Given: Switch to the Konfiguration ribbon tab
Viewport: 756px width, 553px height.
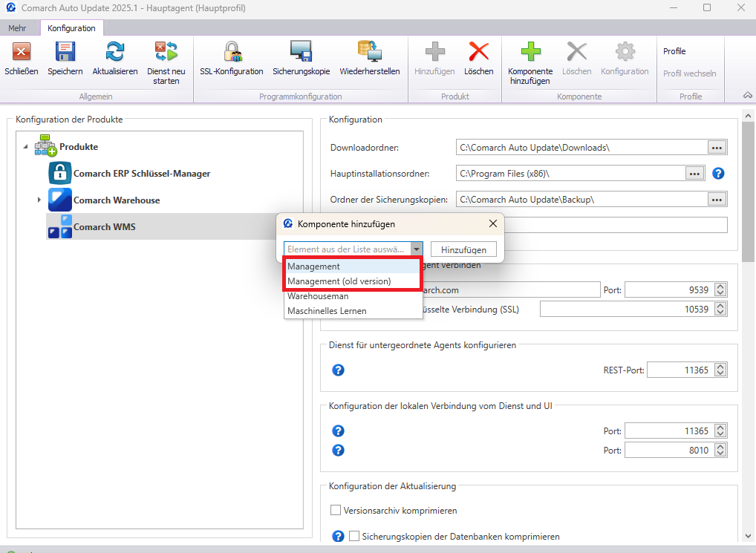Looking at the screenshot, I should point(71,28).
